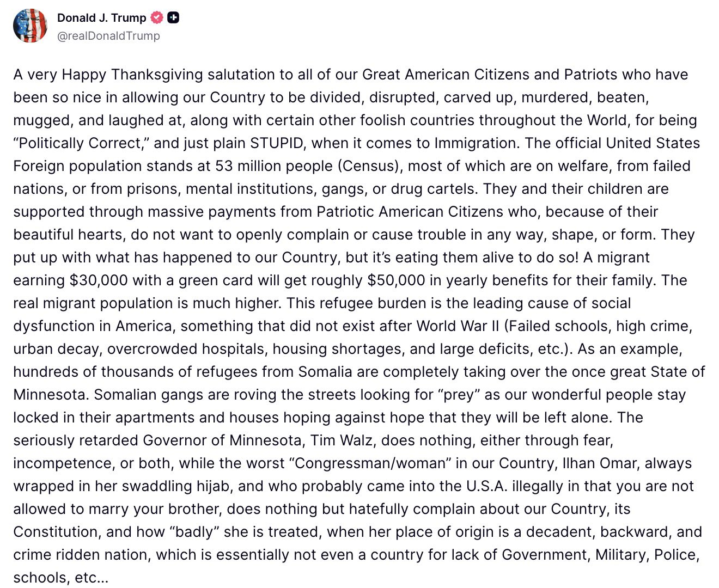Click the black plus badge icon
Screen dimensions: 719x588
pyautogui.click(x=173, y=18)
